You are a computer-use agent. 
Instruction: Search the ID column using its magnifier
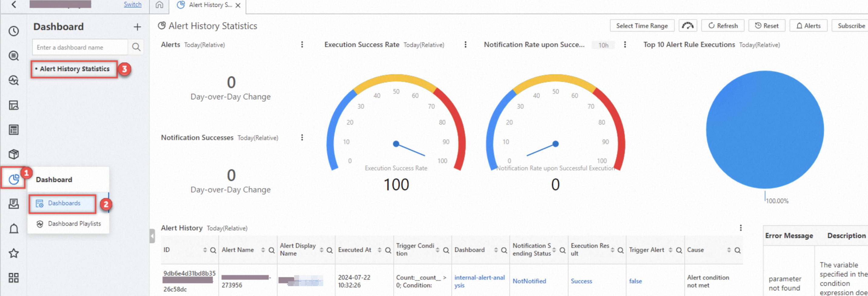[213, 250]
